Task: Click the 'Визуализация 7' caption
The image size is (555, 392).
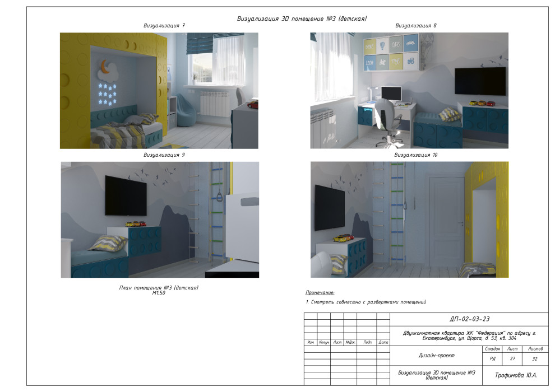Action: (164, 26)
